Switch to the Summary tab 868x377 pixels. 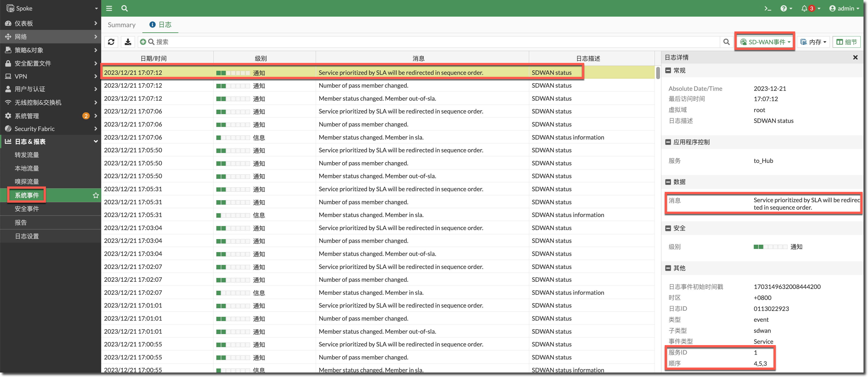(x=122, y=25)
